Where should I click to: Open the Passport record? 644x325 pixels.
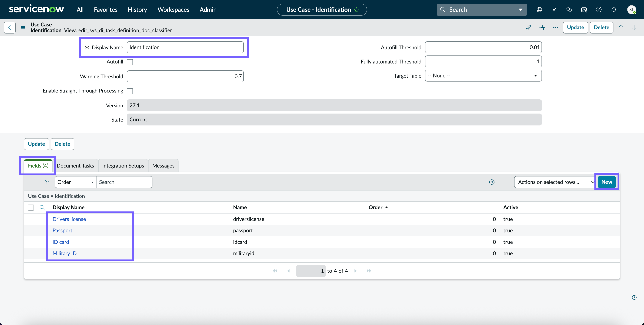pos(62,231)
